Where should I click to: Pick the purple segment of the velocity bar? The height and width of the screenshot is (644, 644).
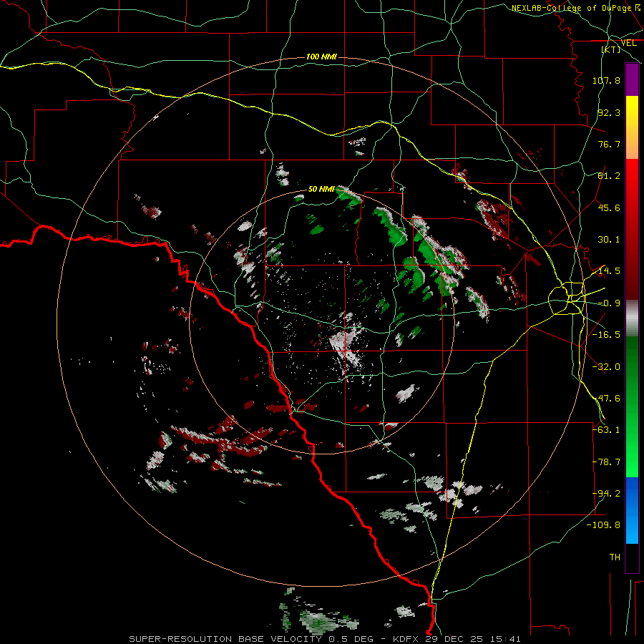632,80
